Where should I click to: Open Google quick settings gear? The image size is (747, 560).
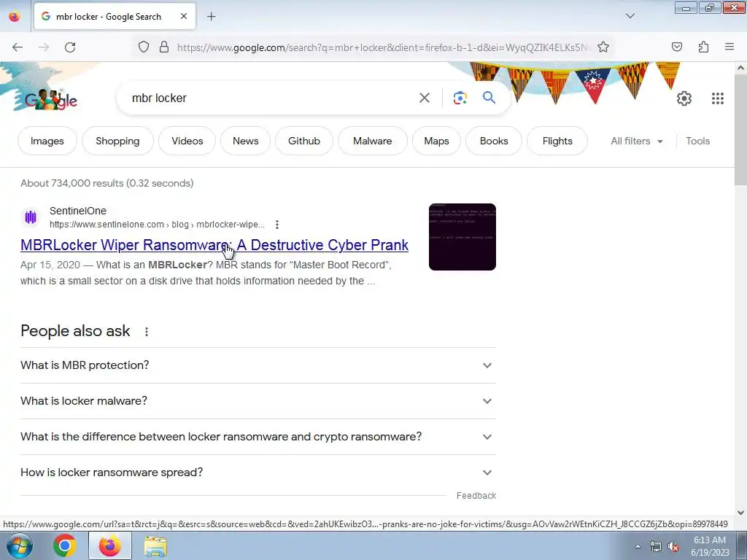(x=684, y=98)
